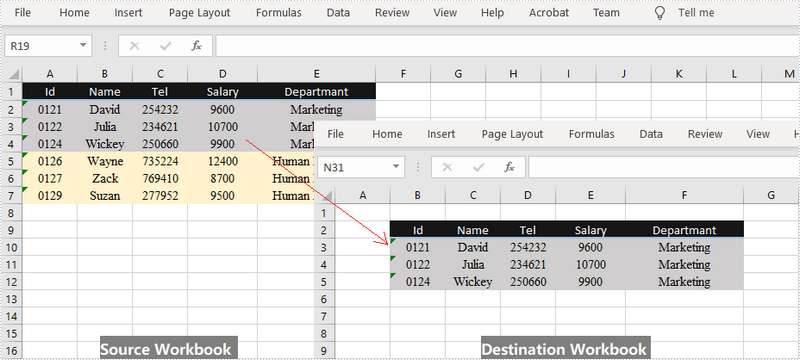Click cell 254232 in destination workbook
This screenshot has width=800, height=360.
click(528, 247)
